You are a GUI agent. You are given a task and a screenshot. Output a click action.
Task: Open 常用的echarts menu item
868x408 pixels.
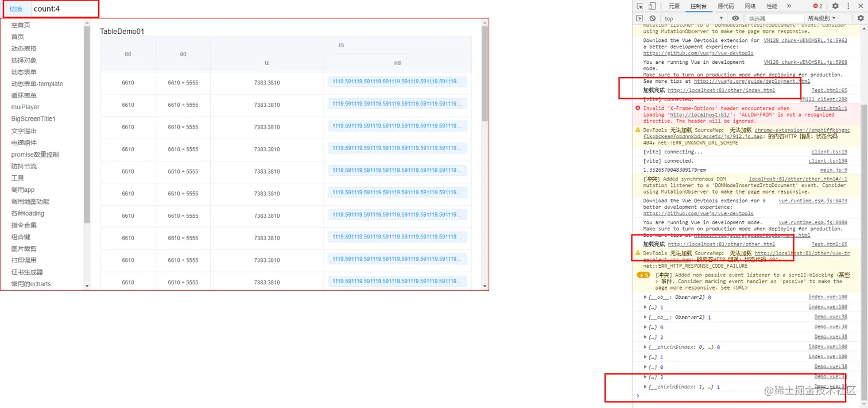[x=31, y=284]
